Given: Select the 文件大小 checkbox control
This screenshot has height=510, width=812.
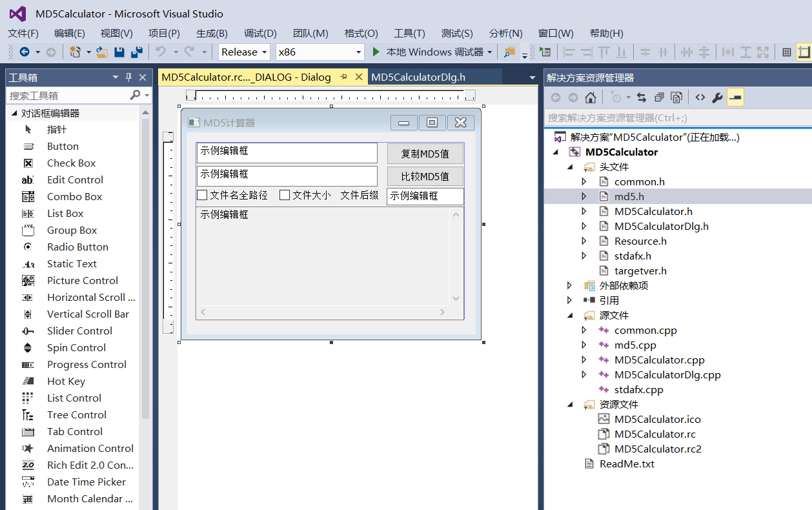Looking at the screenshot, I should point(305,194).
